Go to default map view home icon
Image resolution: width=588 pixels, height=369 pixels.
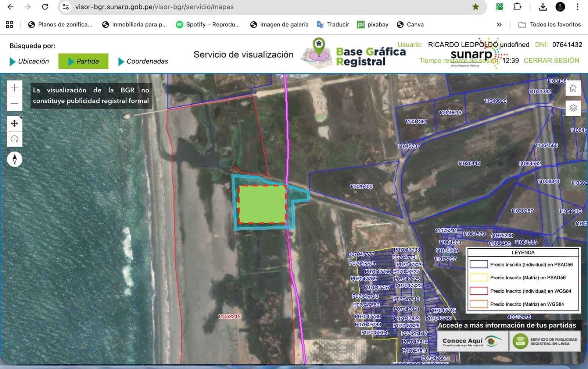(573, 88)
